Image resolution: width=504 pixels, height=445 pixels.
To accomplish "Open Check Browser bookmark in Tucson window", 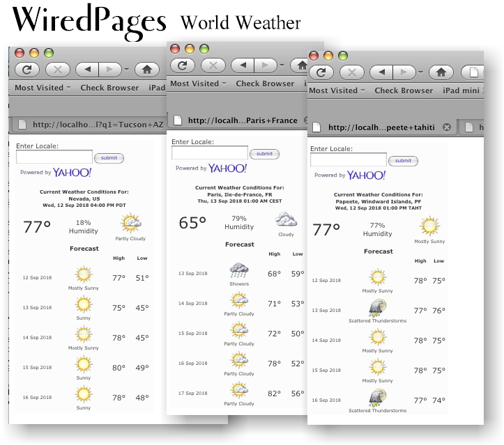I will click(109, 88).
